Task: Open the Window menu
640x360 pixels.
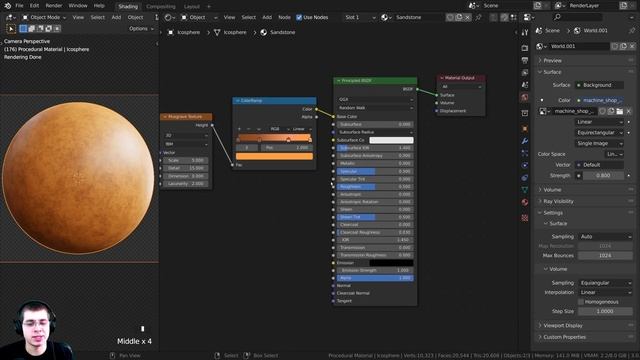Action: tap(78, 6)
